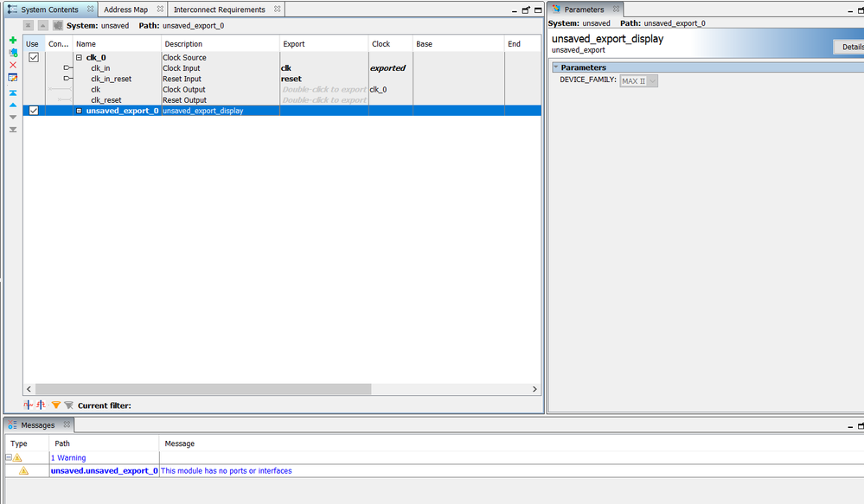Move selected component to top
Image resolution: width=864 pixels, height=504 pixels.
coord(13,93)
